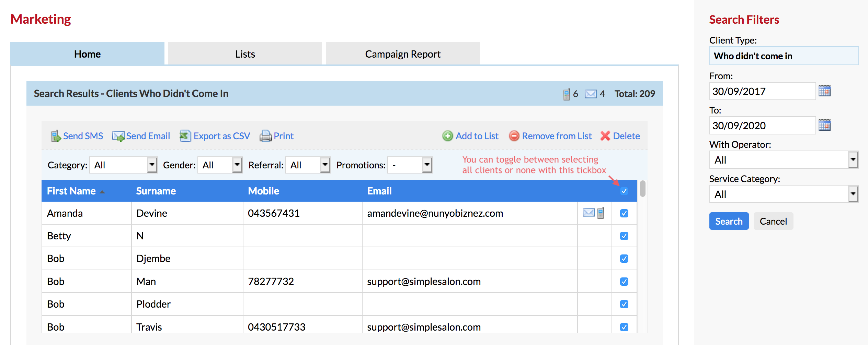The image size is (868, 345).
Task: Click the red Delete cross icon
Action: [605, 136]
